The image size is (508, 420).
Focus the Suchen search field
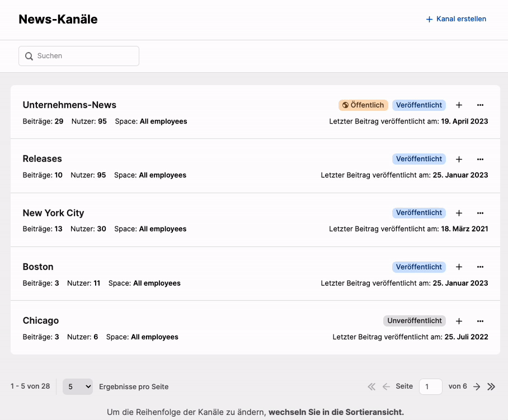[79, 56]
